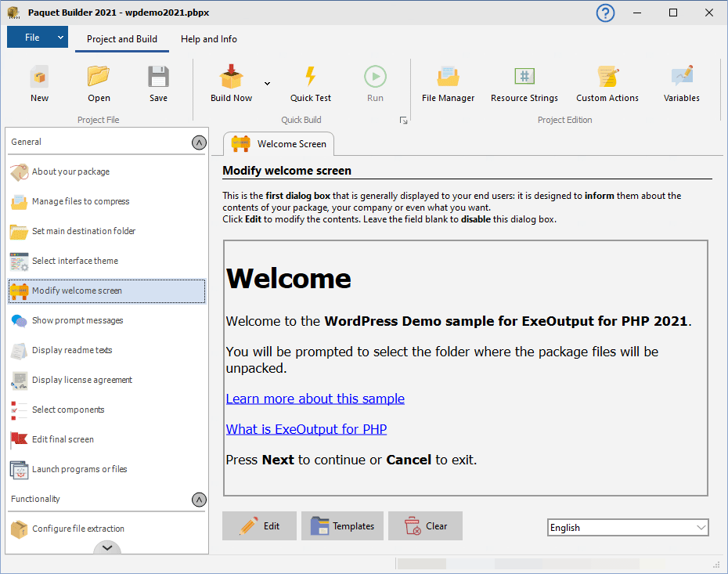This screenshot has height=574, width=728.
Task: Click the Edit button
Action: pyautogui.click(x=259, y=526)
